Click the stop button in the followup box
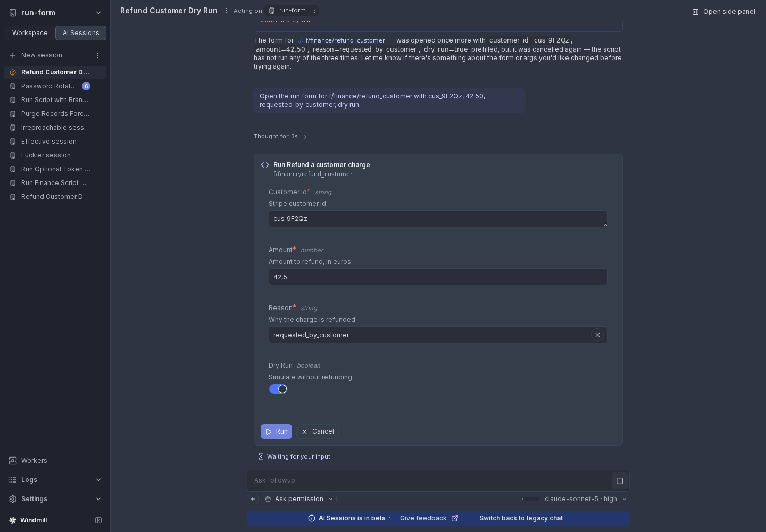766x532 pixels. 620,481
